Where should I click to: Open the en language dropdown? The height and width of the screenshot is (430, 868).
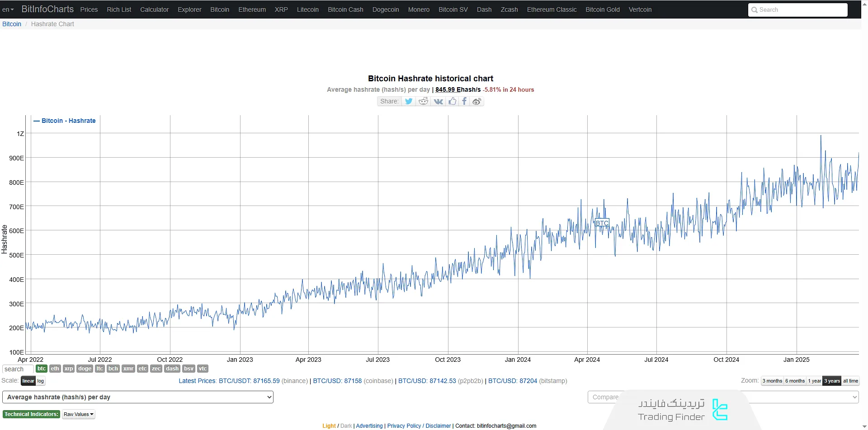click(x=8, y=9)
